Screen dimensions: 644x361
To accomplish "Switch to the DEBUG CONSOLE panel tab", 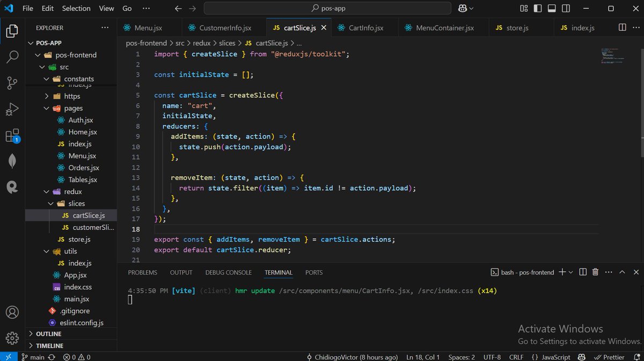I will (228, 272).
